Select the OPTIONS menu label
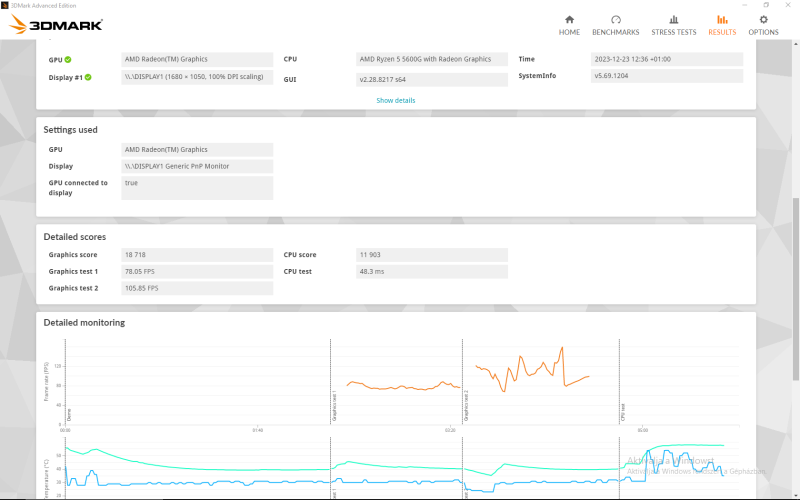800x500 pixels. click(x=763, y=32)
